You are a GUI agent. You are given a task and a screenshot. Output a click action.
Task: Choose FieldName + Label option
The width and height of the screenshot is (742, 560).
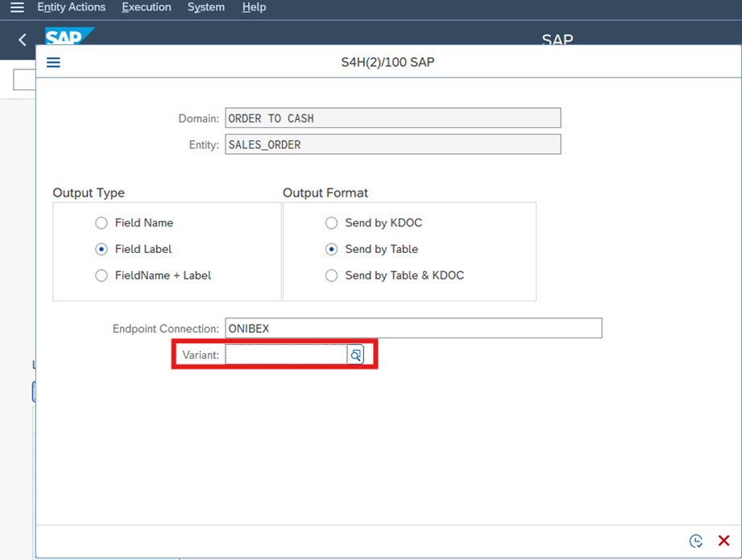[x=102, y=276]
